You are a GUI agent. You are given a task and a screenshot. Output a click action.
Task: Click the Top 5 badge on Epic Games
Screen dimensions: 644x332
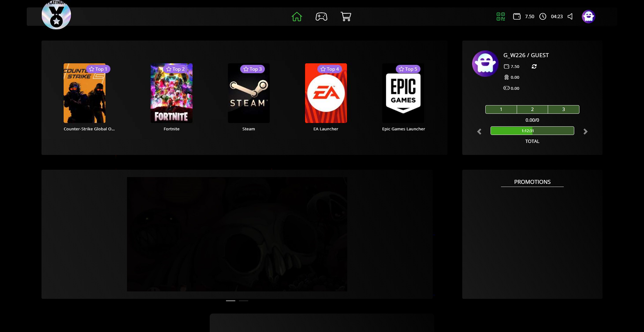point(408,69)
